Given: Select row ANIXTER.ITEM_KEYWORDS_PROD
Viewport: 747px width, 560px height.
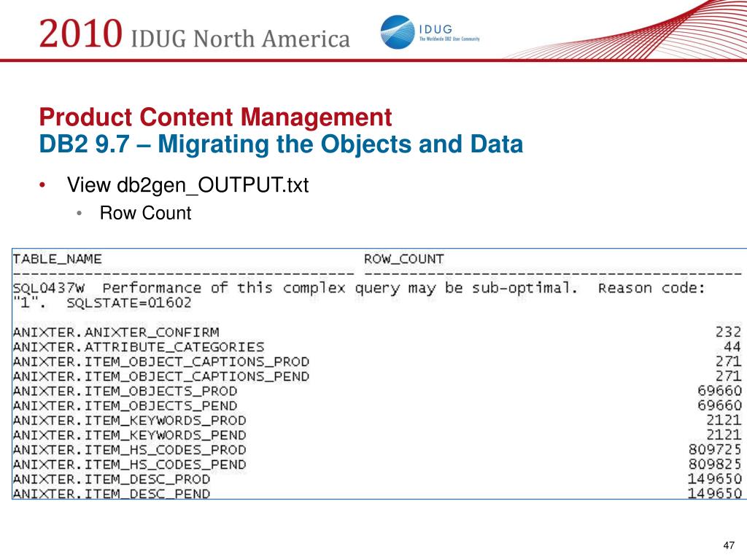Looking at the screenshot, I should (377, 421).
